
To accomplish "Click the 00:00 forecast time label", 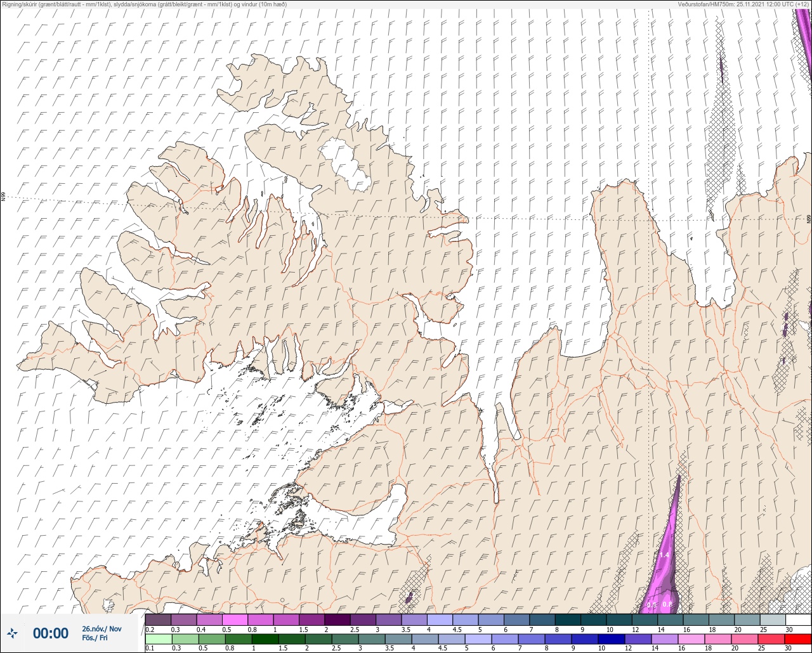I will click(x=51, y=633).
